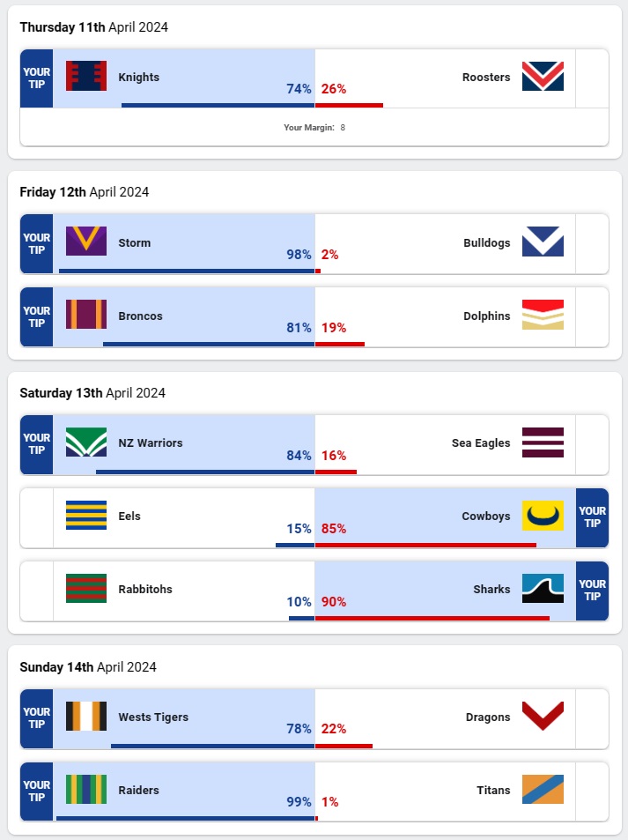Image resolution: width=628 pixels, height=840 pixels.
Task: Select the Storm team jersey icon
Action: (x=86, y=242)
